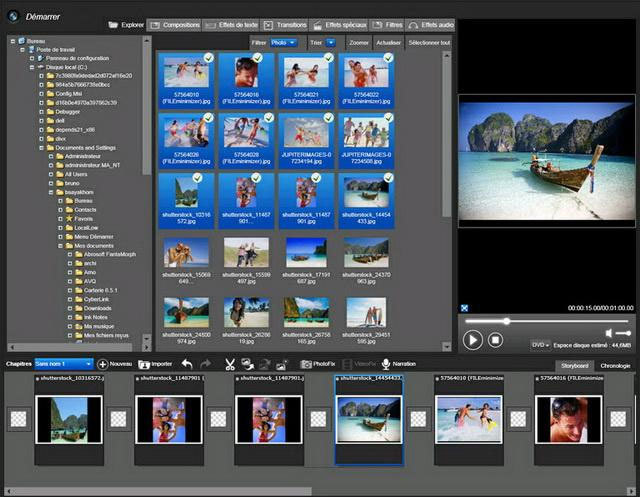
Task: Click the scissors cut icon
Action: (x=230, y=364)
